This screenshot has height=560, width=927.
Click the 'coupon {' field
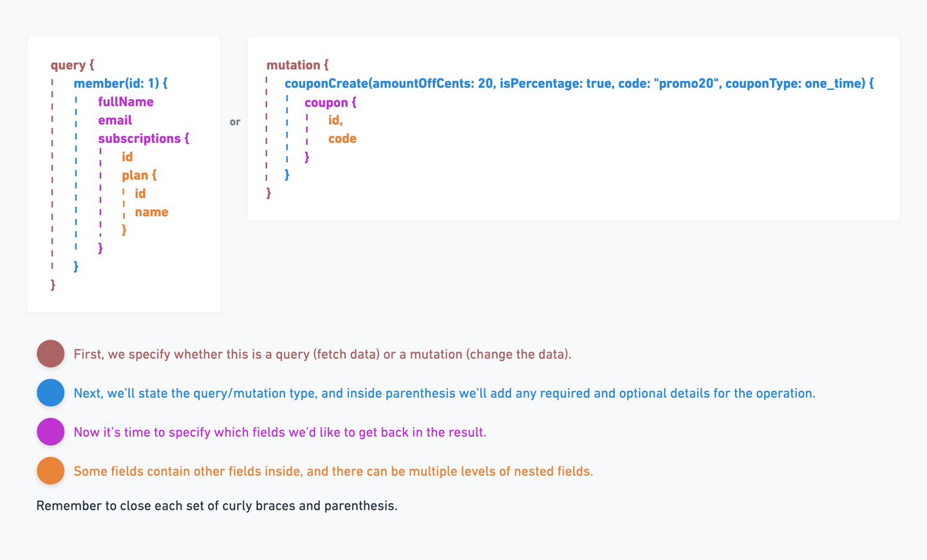click(x=330, y=102)
